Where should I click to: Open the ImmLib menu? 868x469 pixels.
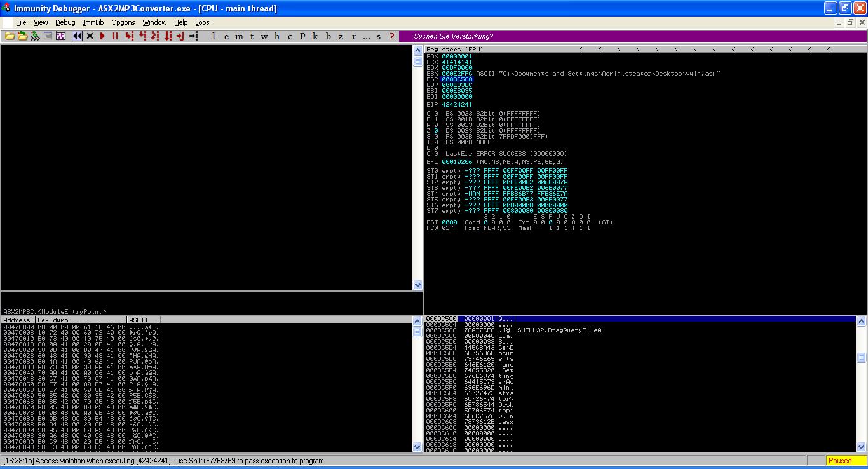[93, 22]
